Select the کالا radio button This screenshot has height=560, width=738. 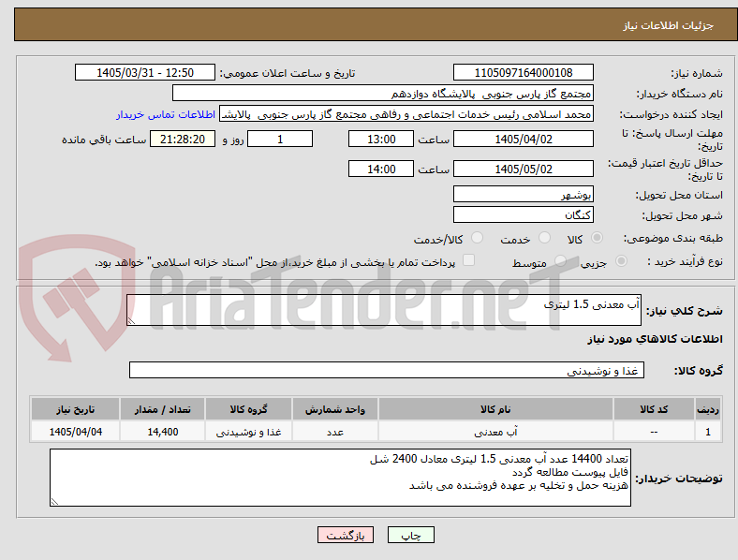coord(597,238)
